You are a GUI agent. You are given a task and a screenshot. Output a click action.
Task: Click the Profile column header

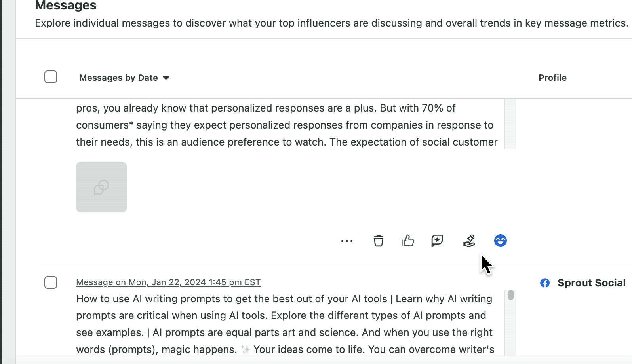[552, 78]
